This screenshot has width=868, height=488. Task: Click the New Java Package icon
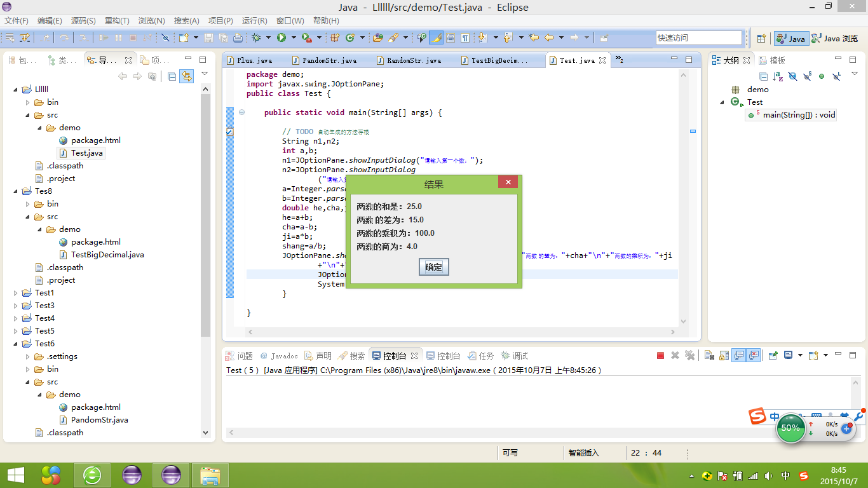(x=336, y=37)
